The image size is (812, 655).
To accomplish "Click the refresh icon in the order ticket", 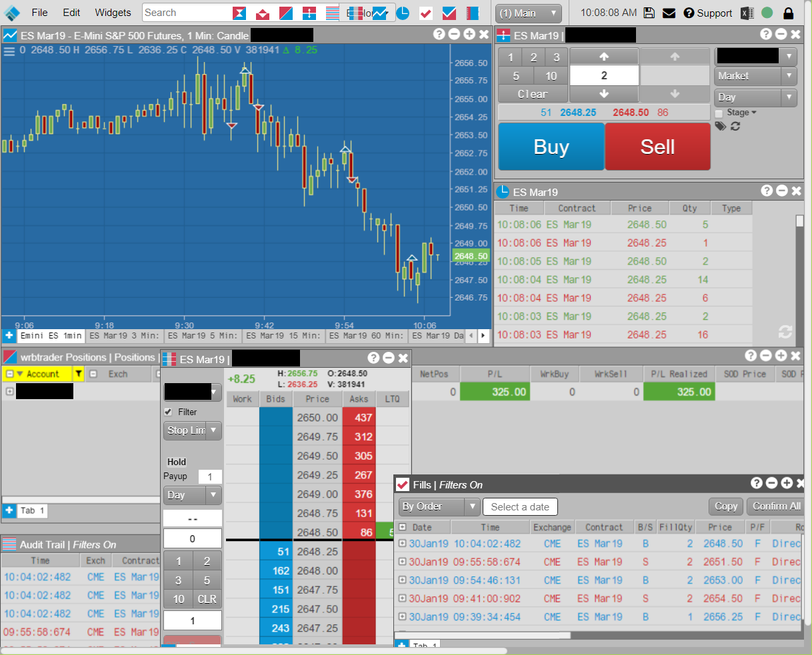I will [735, 126].
